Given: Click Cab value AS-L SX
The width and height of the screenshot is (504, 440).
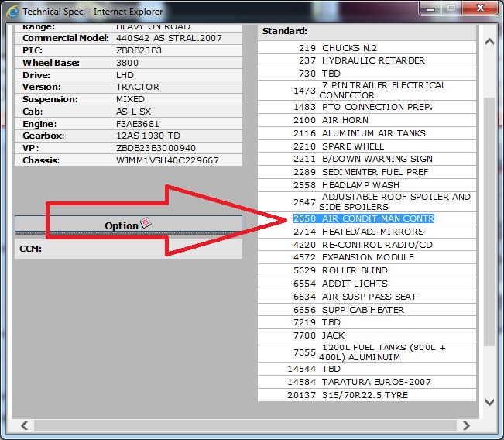Looking at the screenshot, I should tap(133, 112).
